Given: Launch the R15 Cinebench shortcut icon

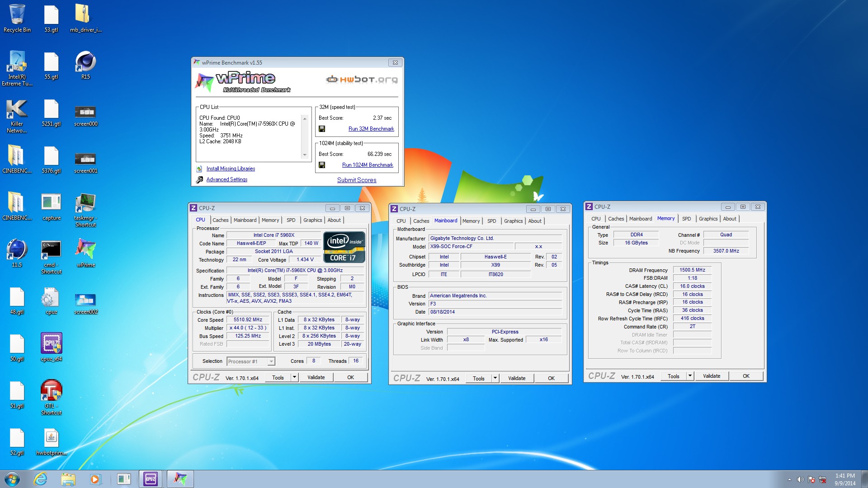Looking at the screenshot, I should pyautogui.click(x=85, y=66).
